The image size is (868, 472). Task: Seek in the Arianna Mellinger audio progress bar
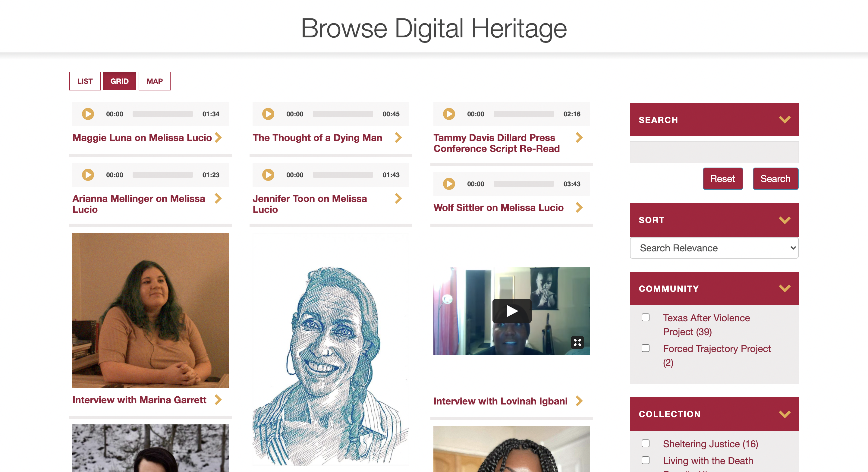tap(162, 175)
